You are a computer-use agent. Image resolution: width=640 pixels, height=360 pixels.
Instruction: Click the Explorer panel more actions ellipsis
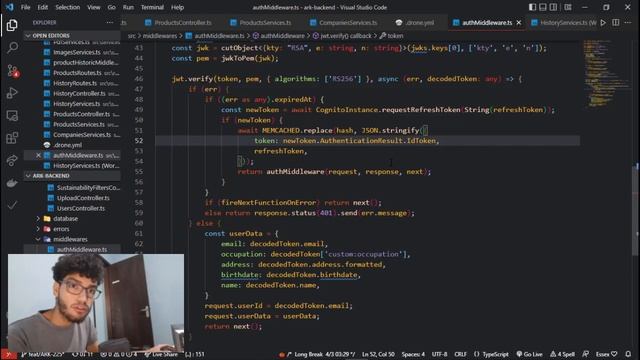[x=109, y=22]
